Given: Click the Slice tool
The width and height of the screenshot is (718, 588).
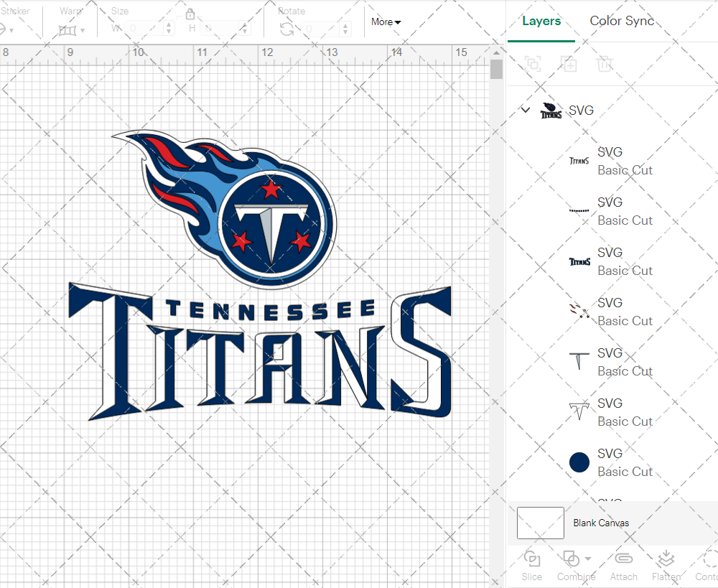Looking at the screenshot, I should pyautogui.click(x=531, y=566).
